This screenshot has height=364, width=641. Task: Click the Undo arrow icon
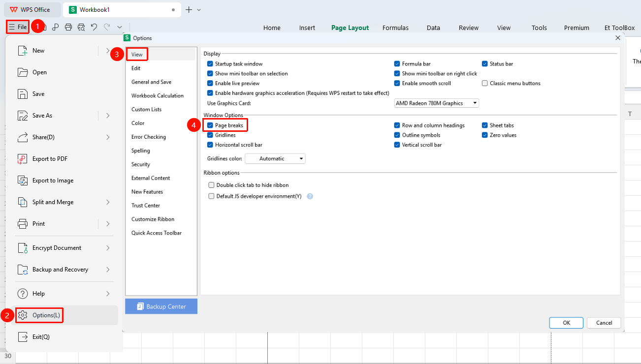pyautogui.click(x=94, y=27)
